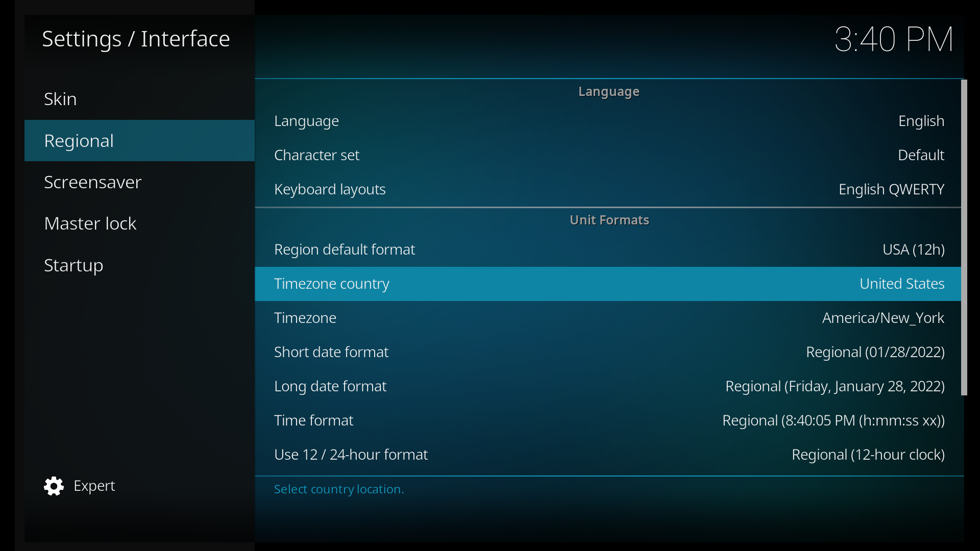Toggle the settings level to Expert

pyautogui.click(x=95, y=486)
